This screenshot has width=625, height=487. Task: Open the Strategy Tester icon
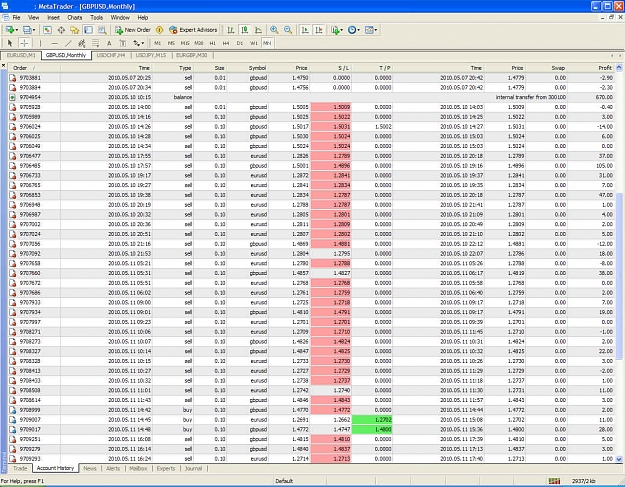tap(102, 30)
